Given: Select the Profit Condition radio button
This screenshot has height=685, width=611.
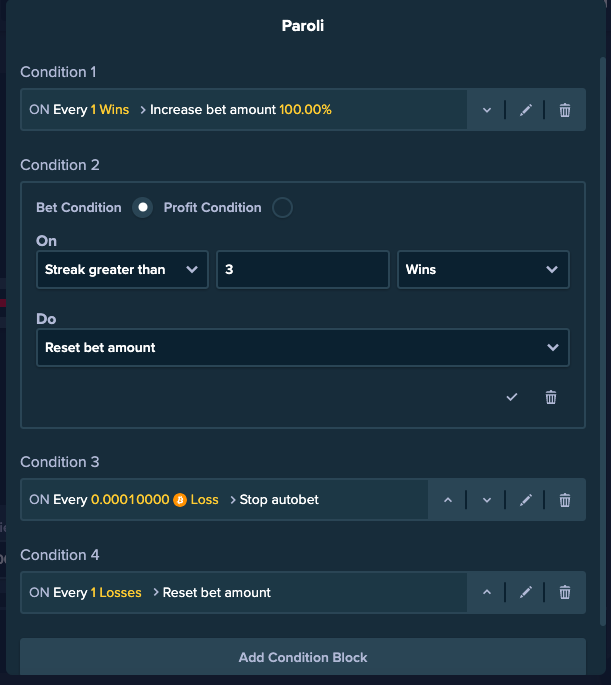Looking at the screenshot, I should (x=282, y=208).
